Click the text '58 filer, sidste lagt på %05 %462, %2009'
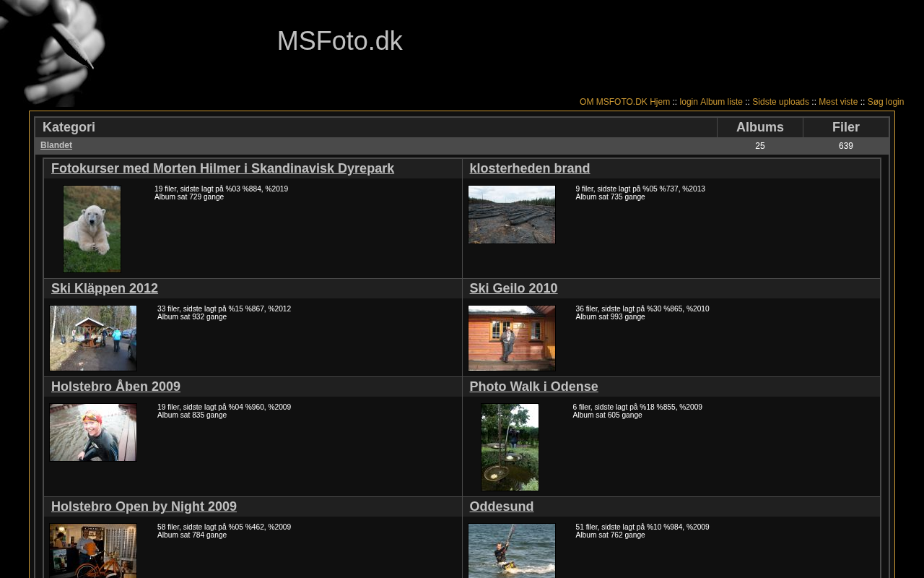 224,527
